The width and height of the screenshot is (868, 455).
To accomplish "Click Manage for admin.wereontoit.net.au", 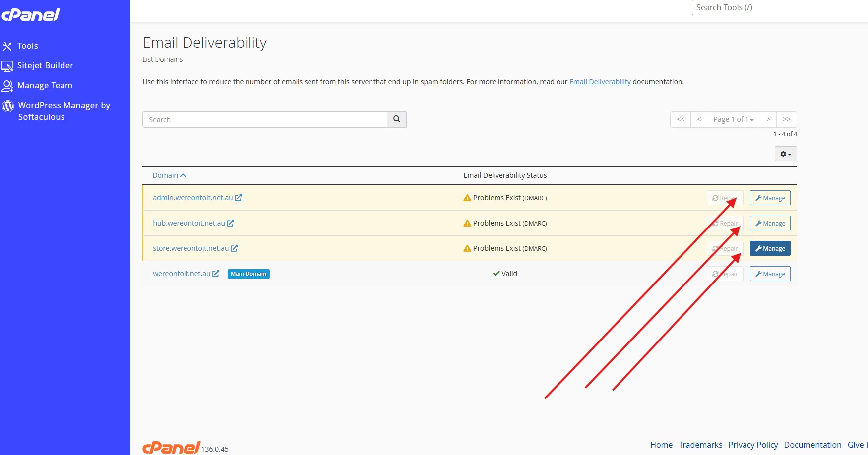I will [770, 198].
